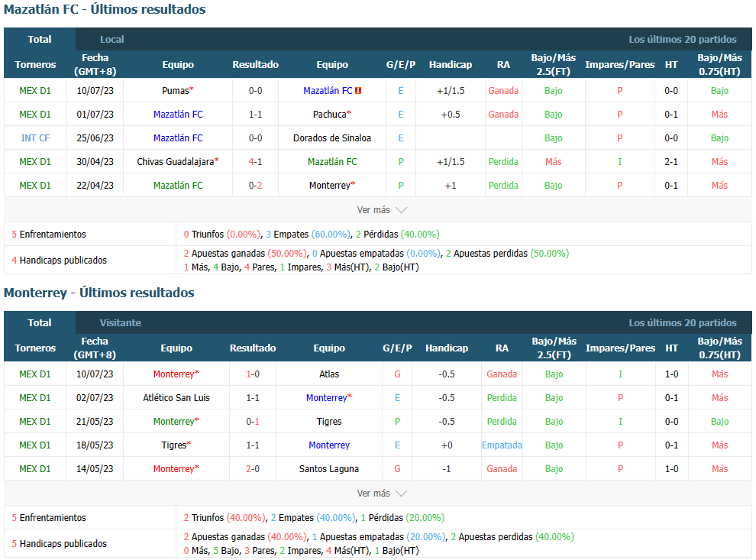Image resolution: width=756 pixels, height=560 pixels.
Task: Click MEX D1 in the 14/05/23 row
Action: (34, 468)
